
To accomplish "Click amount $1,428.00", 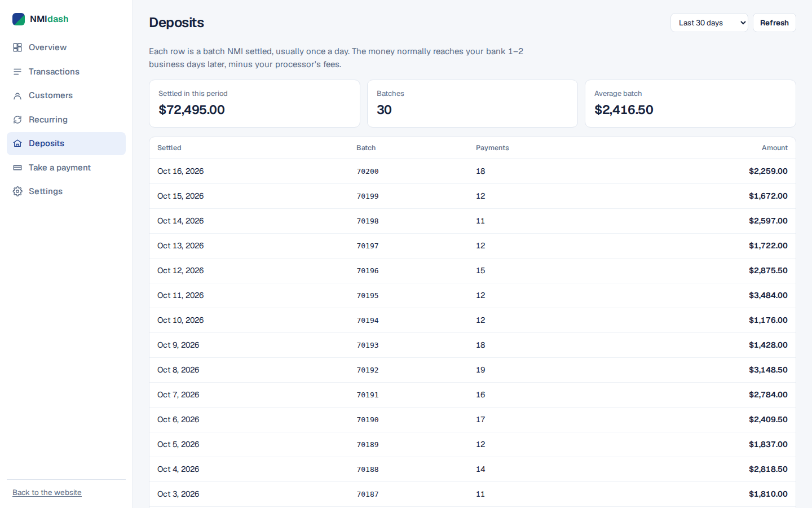I will pyautogui.click(x=768, y=345).
